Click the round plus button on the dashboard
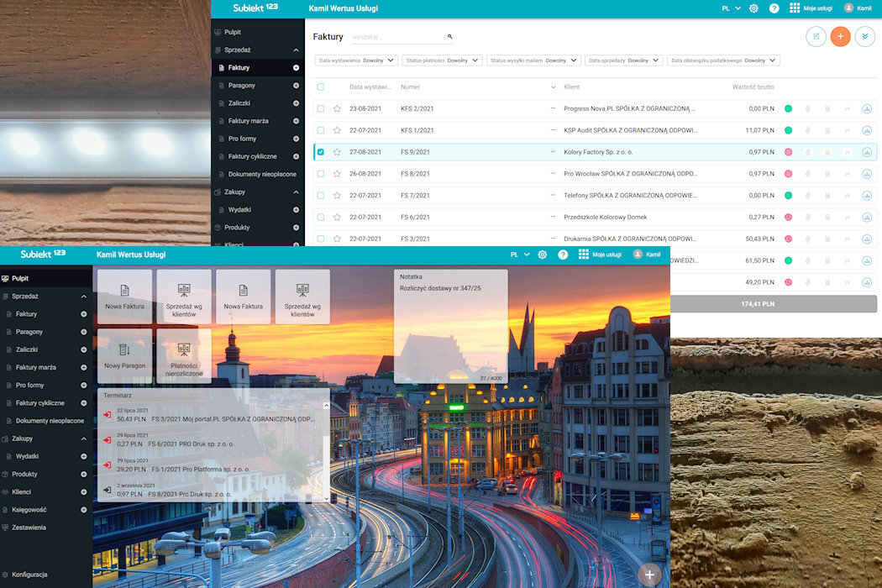Viewport: 882px width, 588px height. click(x=649, y=575)
